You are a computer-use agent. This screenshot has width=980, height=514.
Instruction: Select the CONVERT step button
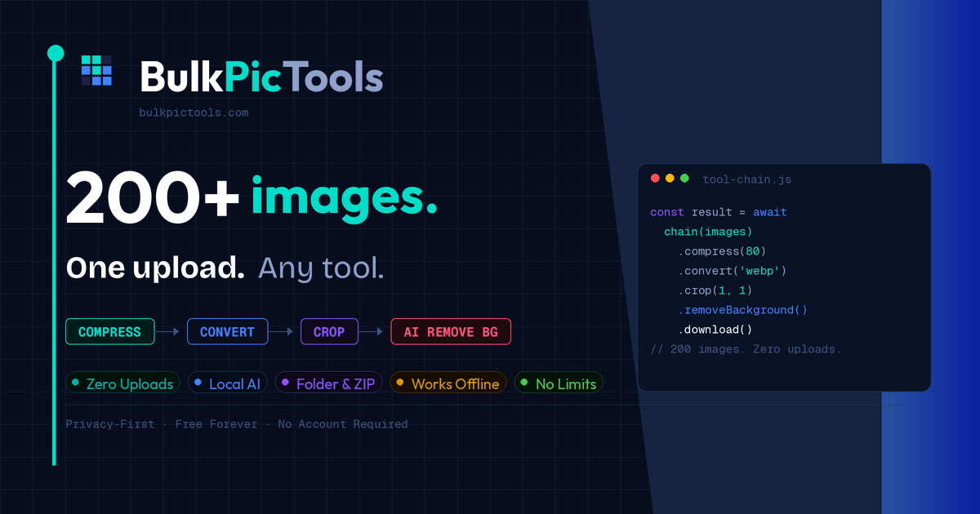click(227, 332)
